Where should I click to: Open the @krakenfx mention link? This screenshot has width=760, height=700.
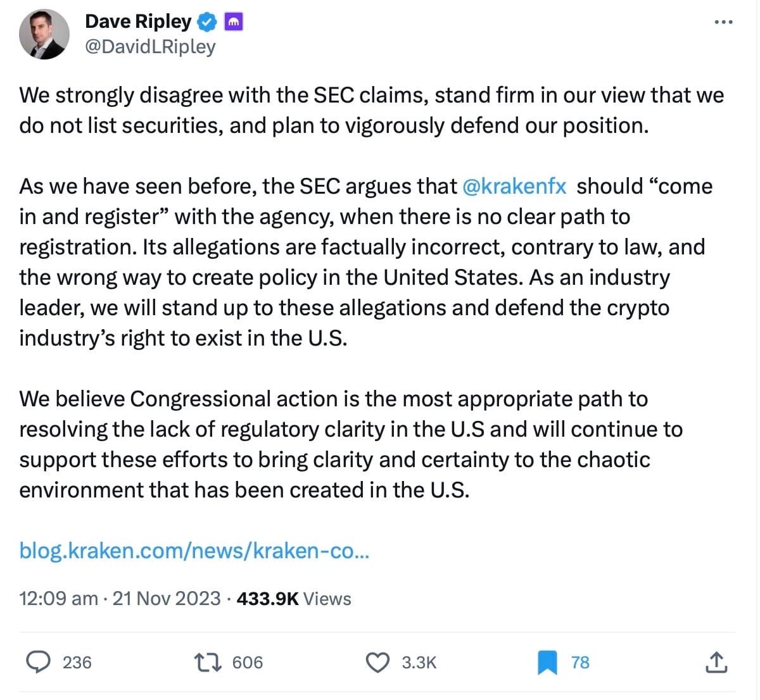pyautogui.click(x=514, y=186)
